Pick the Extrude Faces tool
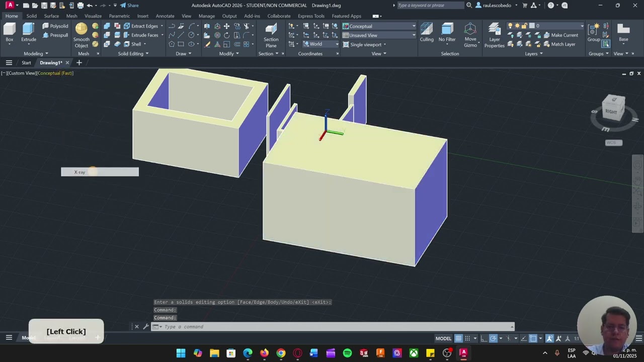Image resolution: width=644 pixels, height=362 pixels. [x=140, y=35]
